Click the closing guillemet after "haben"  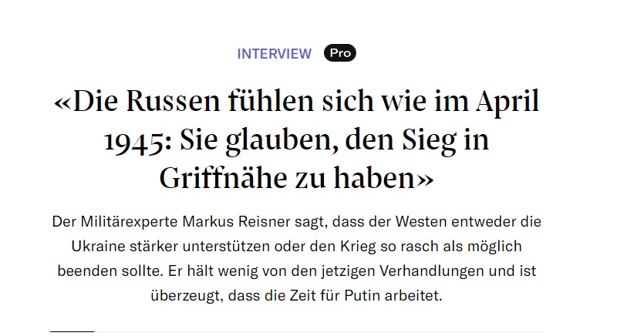(425, 179)
